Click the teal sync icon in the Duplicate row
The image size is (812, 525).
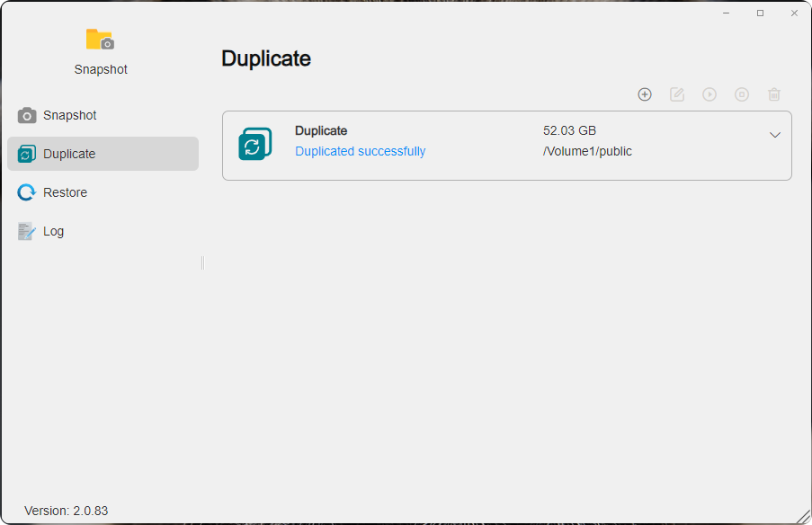256,144
